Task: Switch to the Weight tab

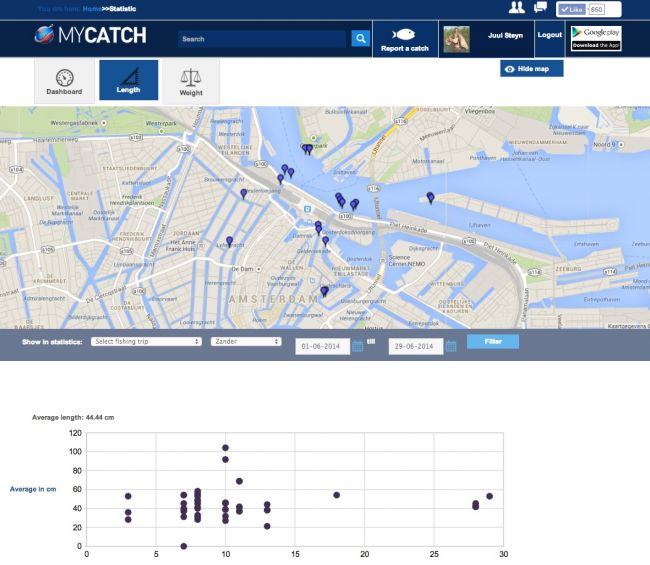Action: tap(191, 81)
